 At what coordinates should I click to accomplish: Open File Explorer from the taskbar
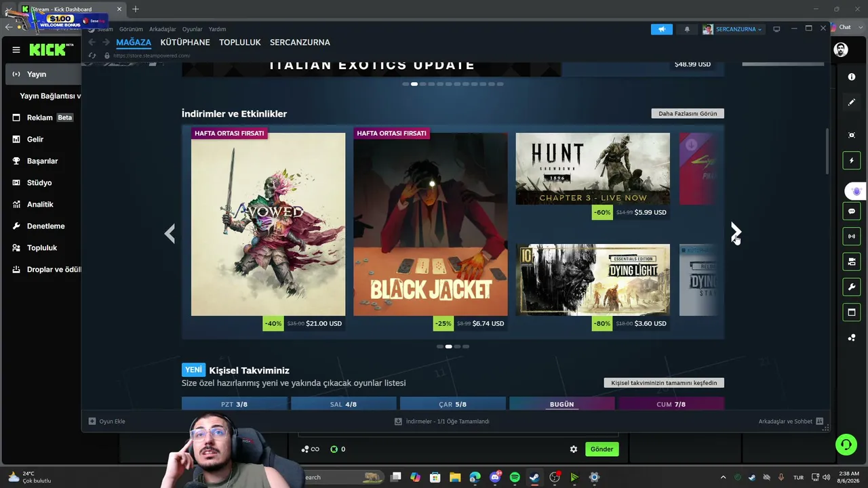(455, 477)
